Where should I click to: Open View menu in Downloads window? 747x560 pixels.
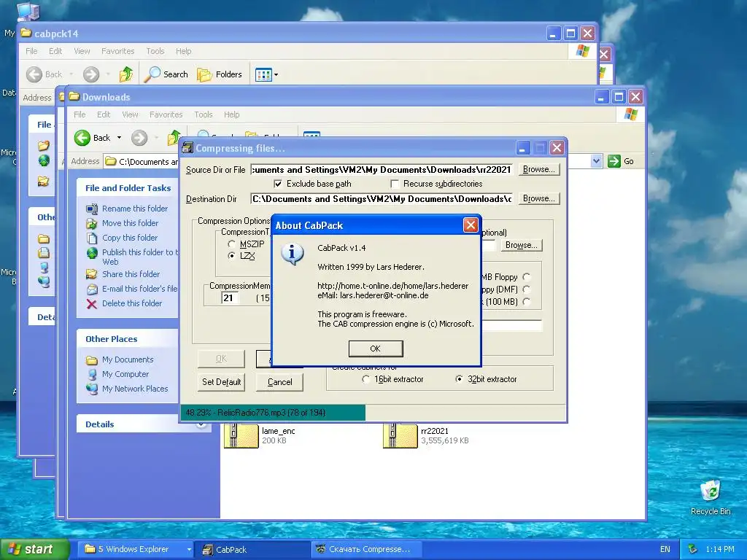pyautogui.click(x=130, y=114)
